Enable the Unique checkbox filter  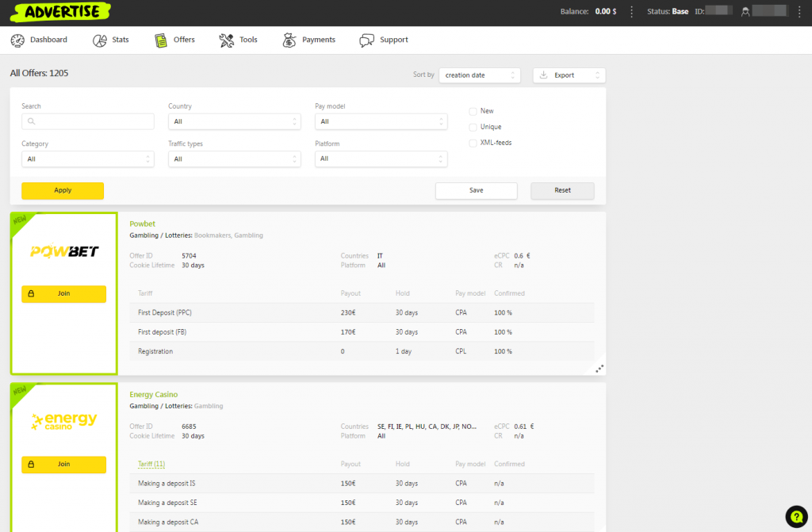point(473,127)
